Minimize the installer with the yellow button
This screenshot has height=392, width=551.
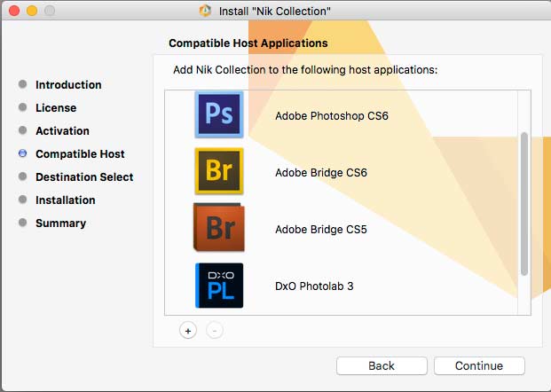pos(32,11)
